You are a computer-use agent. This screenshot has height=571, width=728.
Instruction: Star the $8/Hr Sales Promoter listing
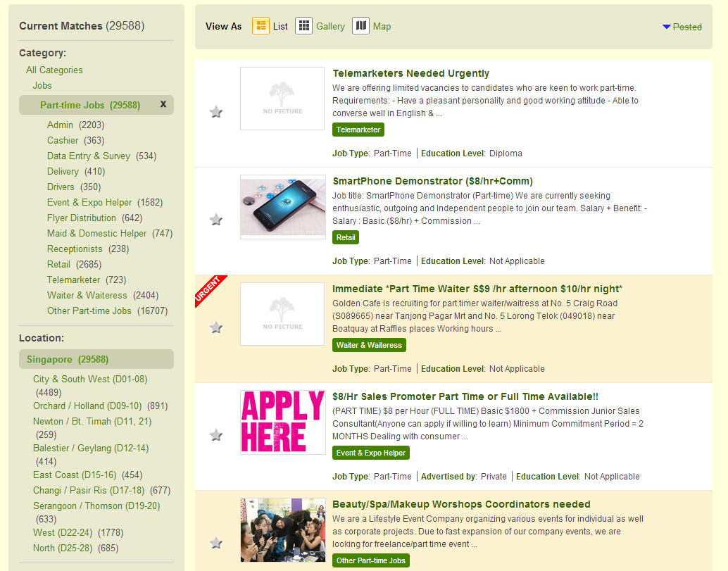(216, 435)
